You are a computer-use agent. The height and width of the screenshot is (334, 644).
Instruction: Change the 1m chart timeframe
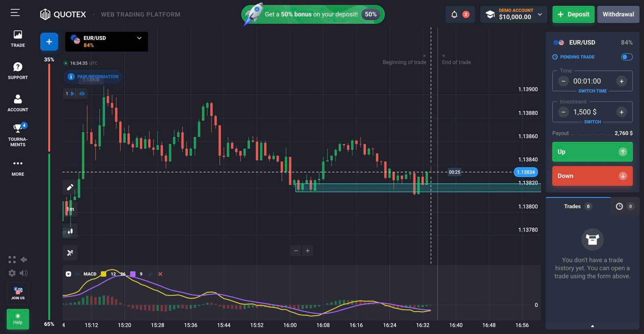pos(70,209)
